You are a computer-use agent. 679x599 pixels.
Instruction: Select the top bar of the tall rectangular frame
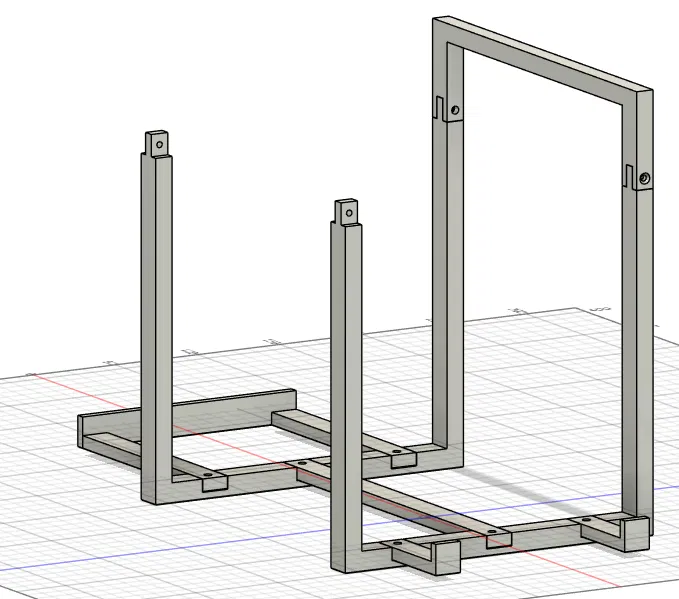[x=543, y=60]
